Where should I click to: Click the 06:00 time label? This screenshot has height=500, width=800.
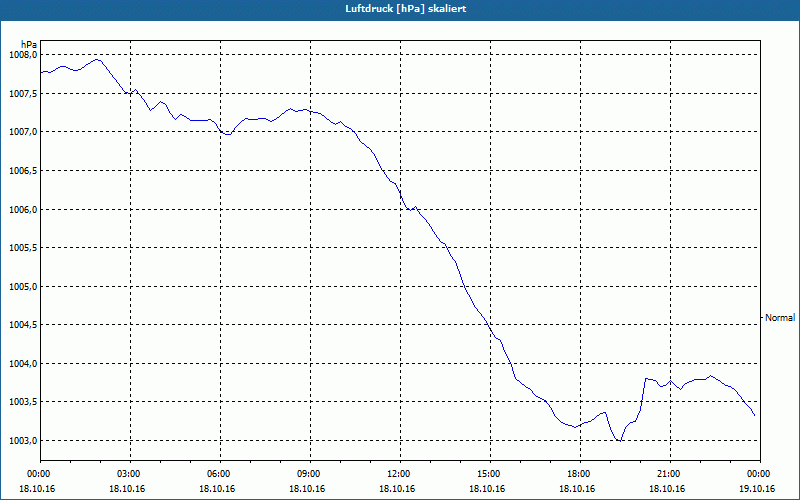tap(220, 474)
